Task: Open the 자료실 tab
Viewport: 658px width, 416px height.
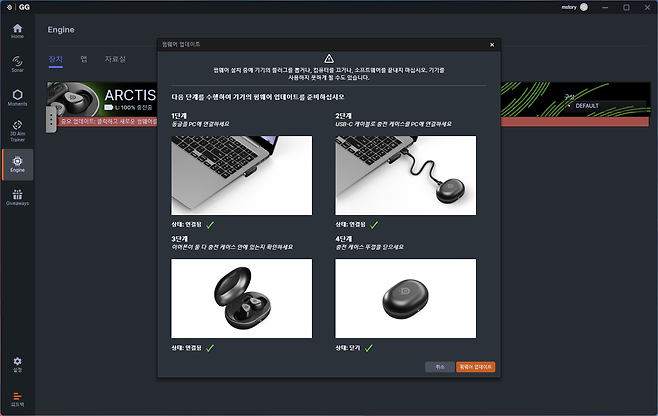Action: 115,60
